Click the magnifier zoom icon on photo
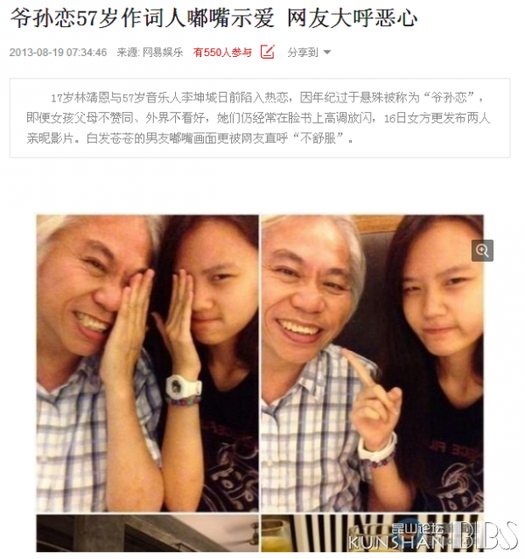The image size is (525, 559). click(x=482, y=251)
